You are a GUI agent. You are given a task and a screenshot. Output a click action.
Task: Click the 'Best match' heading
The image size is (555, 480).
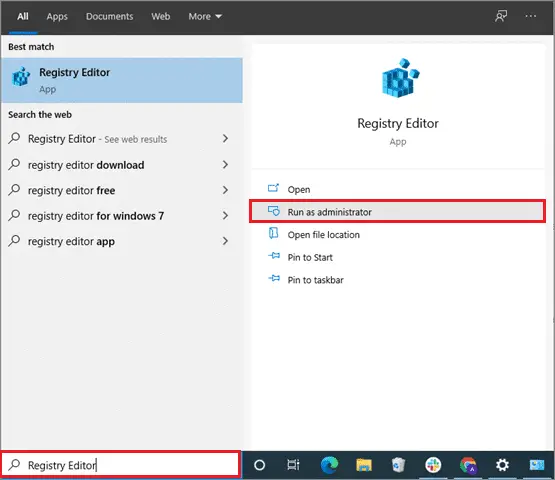[x=31, y=47]
